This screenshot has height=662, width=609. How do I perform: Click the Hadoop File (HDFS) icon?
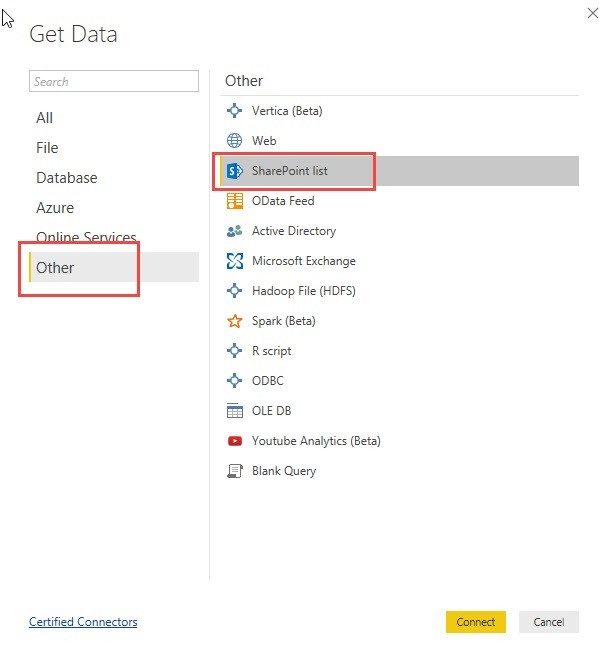234,291
